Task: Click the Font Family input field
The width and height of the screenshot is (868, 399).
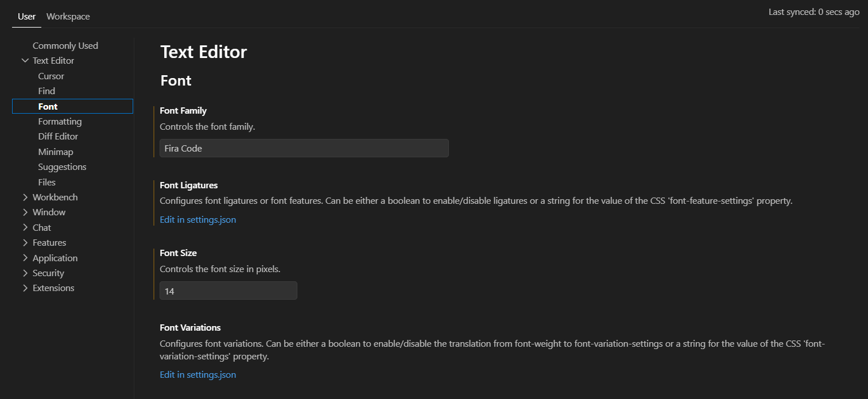Action: pos(304,148)
